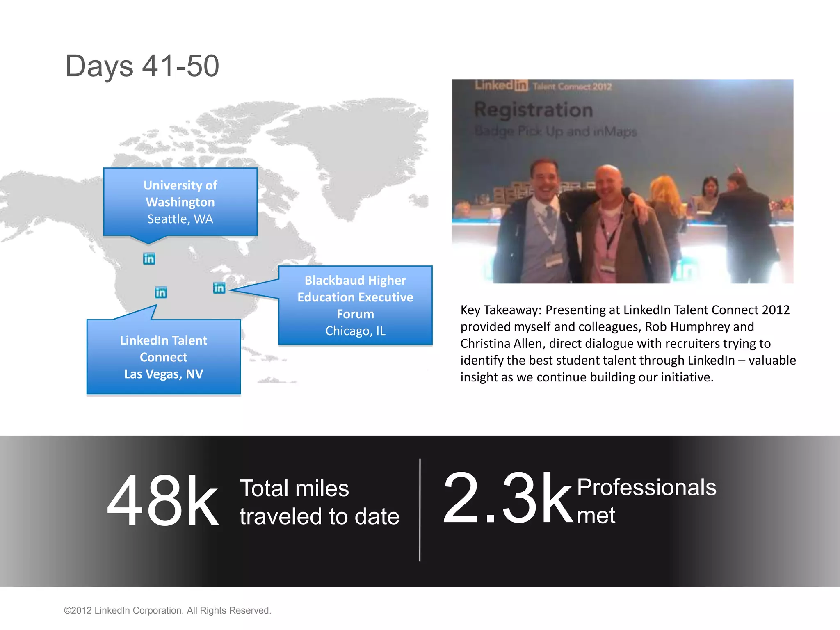The height and width of the screenshot is (630, 840).
Task: Click the white vertical divider between statistics
Action: (420, 509)
